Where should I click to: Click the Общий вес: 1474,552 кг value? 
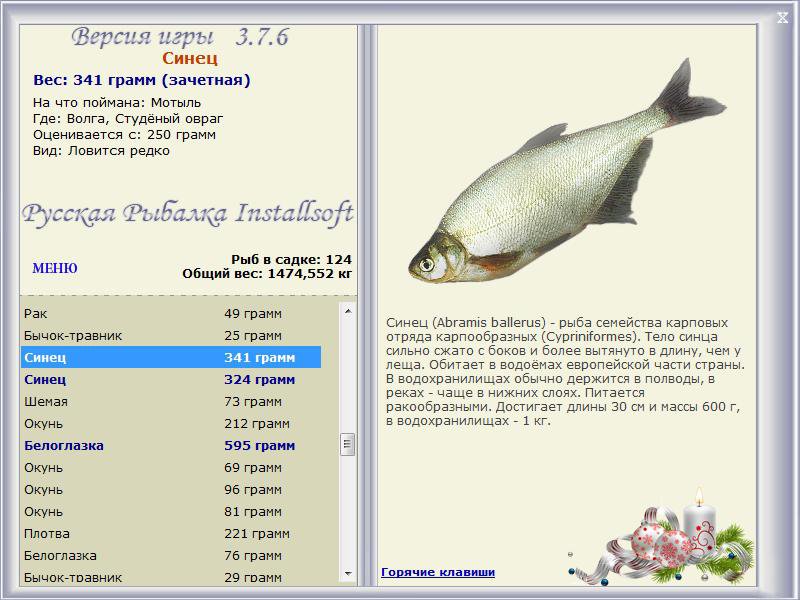click(267, 273)
